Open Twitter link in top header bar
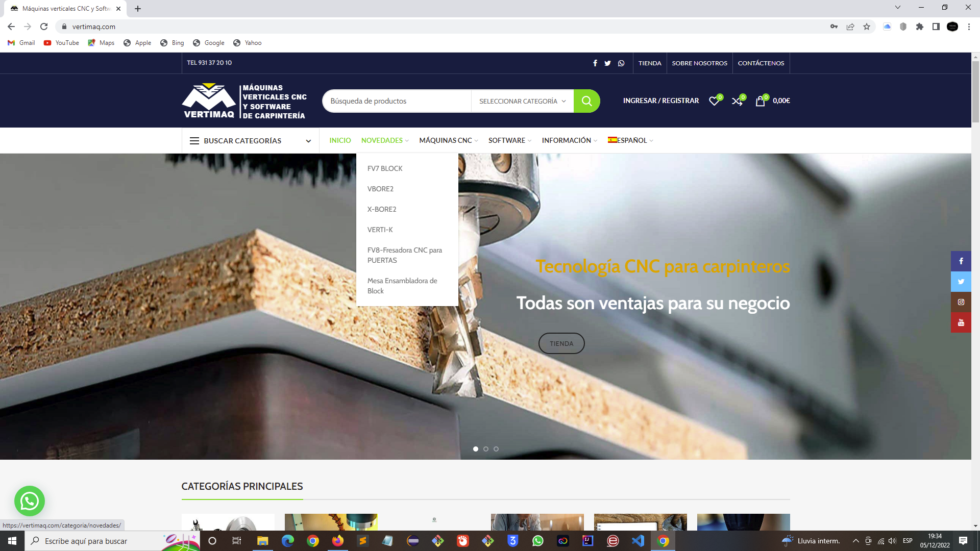Image resolution: width=980 pixels, height=551 pixels. click(607, 63)
